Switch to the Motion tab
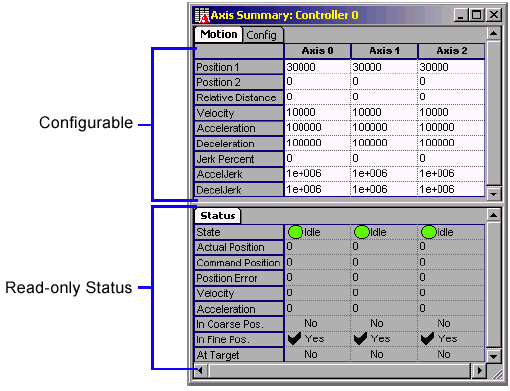The height and width of the screenshot is (391, 510). (218, 34)
